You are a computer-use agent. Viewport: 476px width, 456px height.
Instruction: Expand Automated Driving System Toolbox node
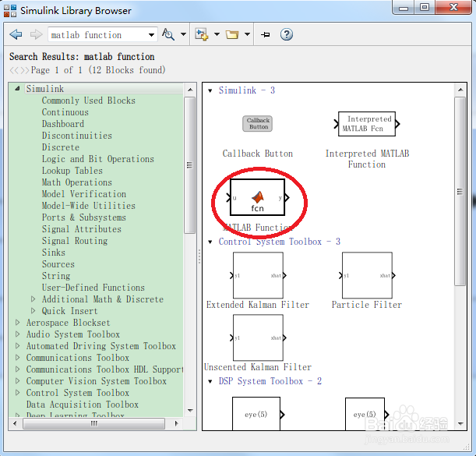pyautogui.click(x=18, y=346)
